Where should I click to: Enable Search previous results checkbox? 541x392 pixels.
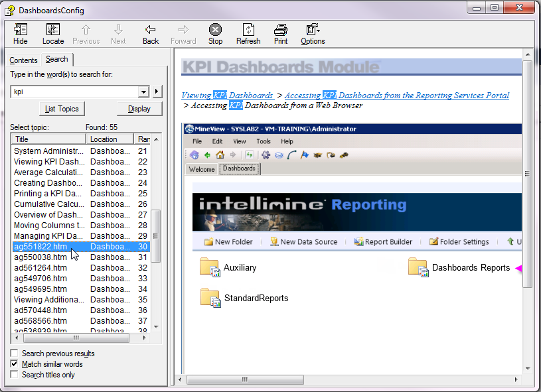point(15,354)
